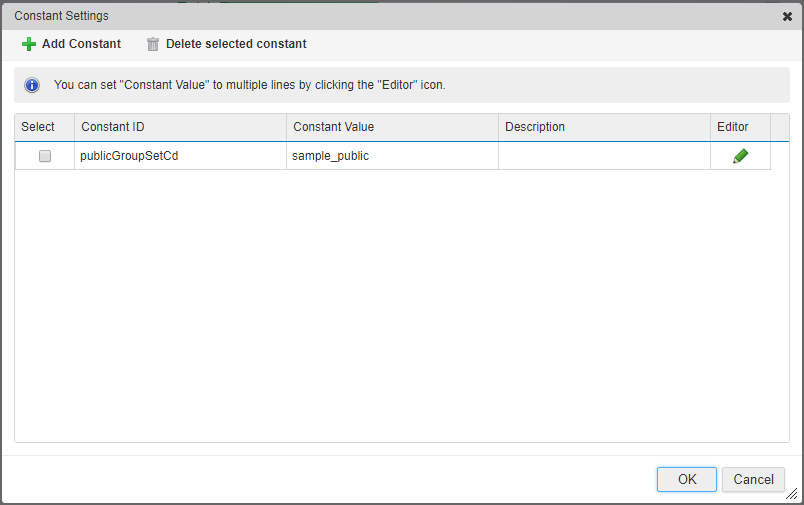Click the Editor column header
Image resolution: width=804 pixels, height=505 pixels.
pyautogui.click(x=733, y=127)
